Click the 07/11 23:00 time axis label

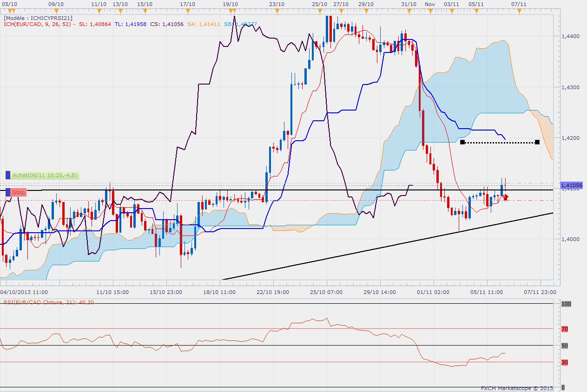point(540,292)
